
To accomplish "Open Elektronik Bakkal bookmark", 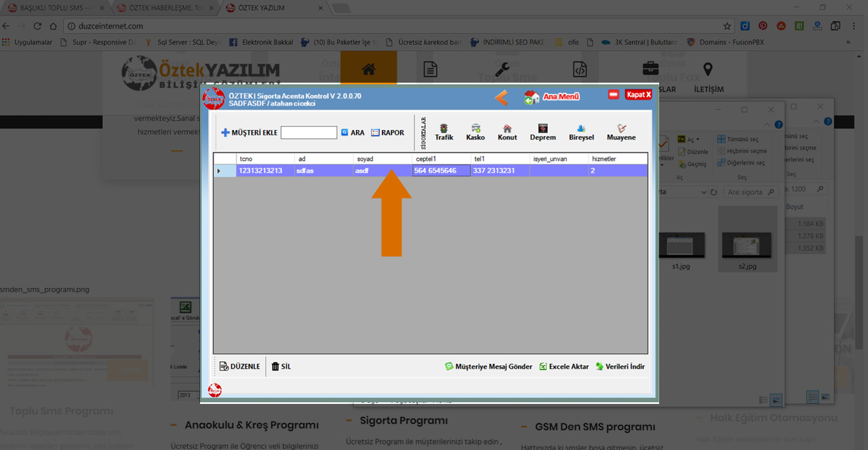I will (x=261, y=42).
